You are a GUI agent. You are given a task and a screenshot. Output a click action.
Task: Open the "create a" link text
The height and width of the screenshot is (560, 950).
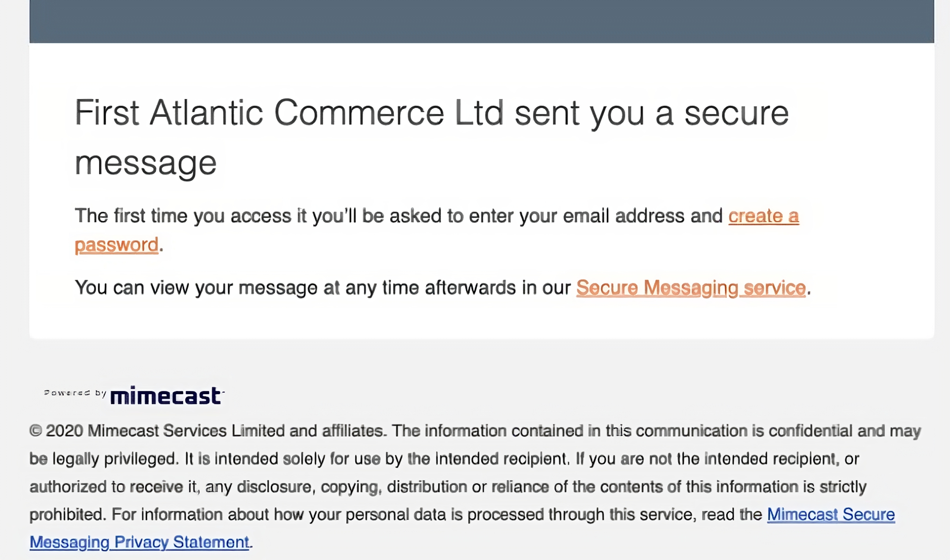click(763, 216)
